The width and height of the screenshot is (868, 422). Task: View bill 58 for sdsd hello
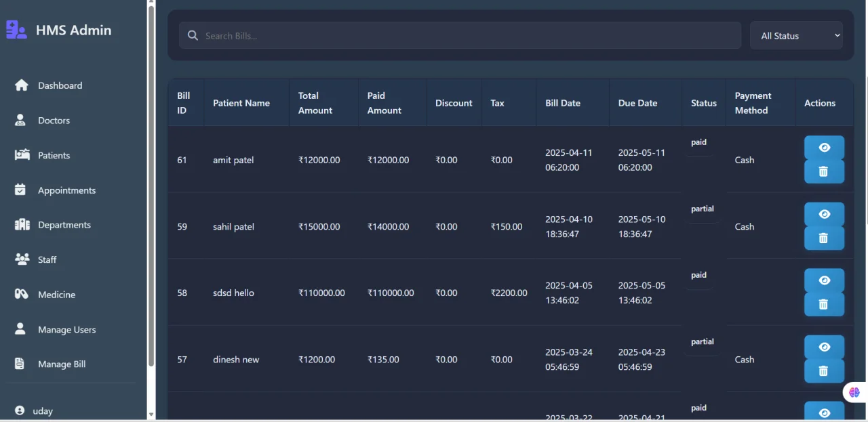pyautogui.click(x=824, y=280)
